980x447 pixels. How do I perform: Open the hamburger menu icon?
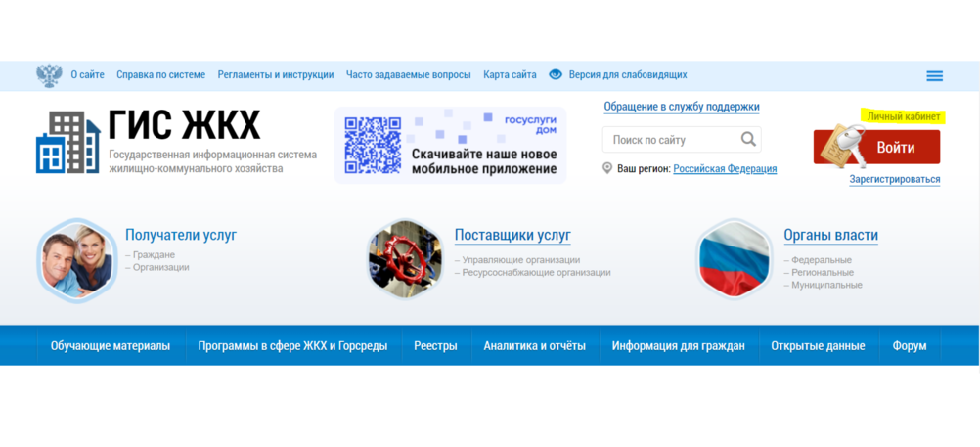pyautogui.click(x=934, y=76)
